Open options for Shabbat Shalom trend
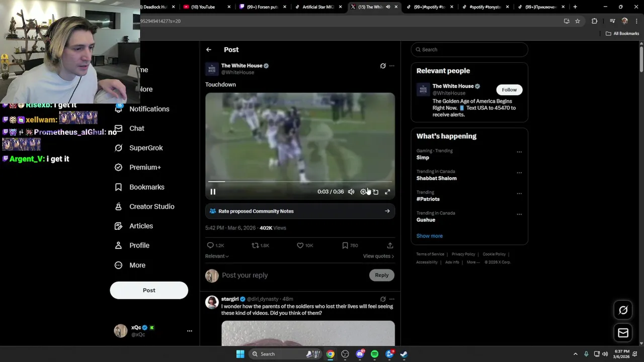Screen dimensions: 644x362 519,172
